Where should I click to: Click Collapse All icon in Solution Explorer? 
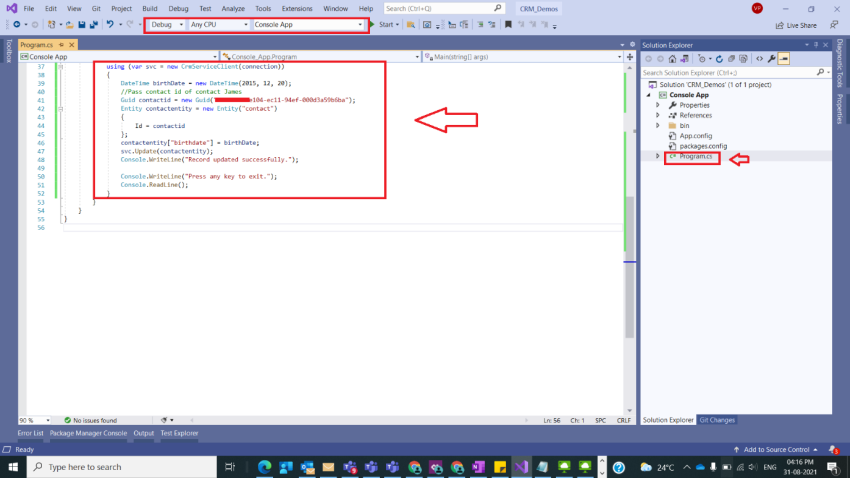tap(731, 59)
